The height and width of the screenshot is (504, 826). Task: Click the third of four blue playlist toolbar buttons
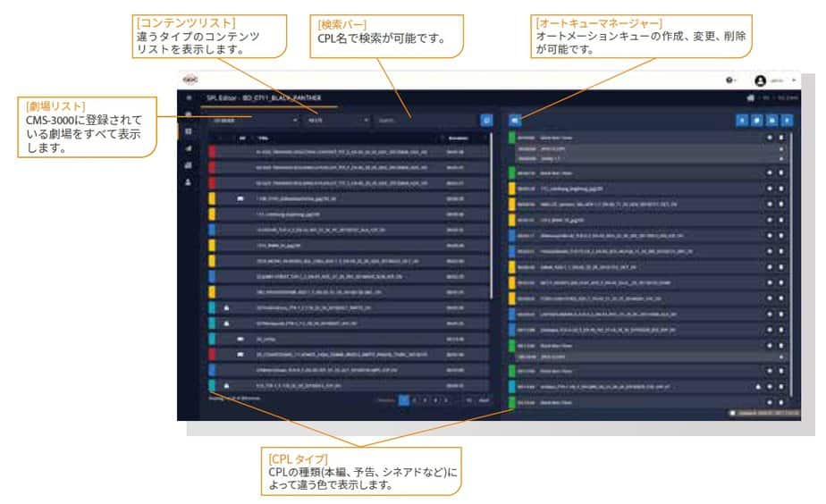(771, 121)
